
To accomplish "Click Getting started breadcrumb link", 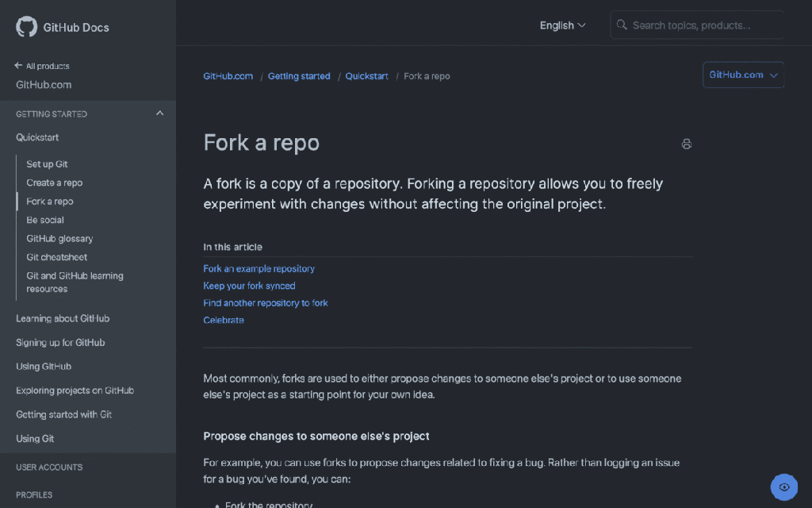I will pyautogui.click(x=299, y=76).
